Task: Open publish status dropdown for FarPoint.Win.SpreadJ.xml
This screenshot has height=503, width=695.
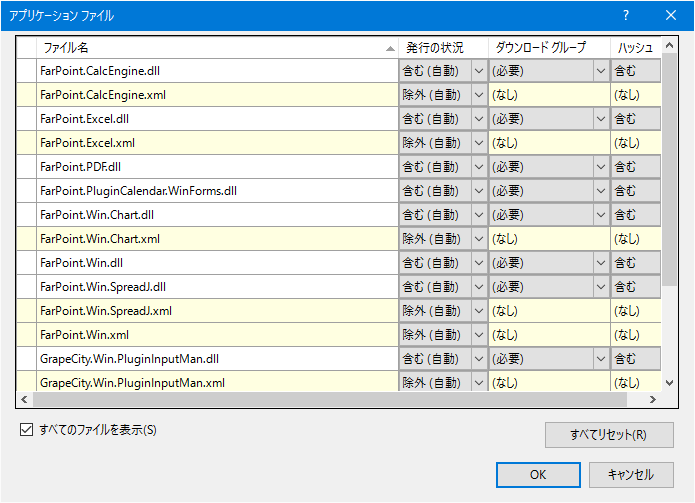Action: (x=479, y=311)
